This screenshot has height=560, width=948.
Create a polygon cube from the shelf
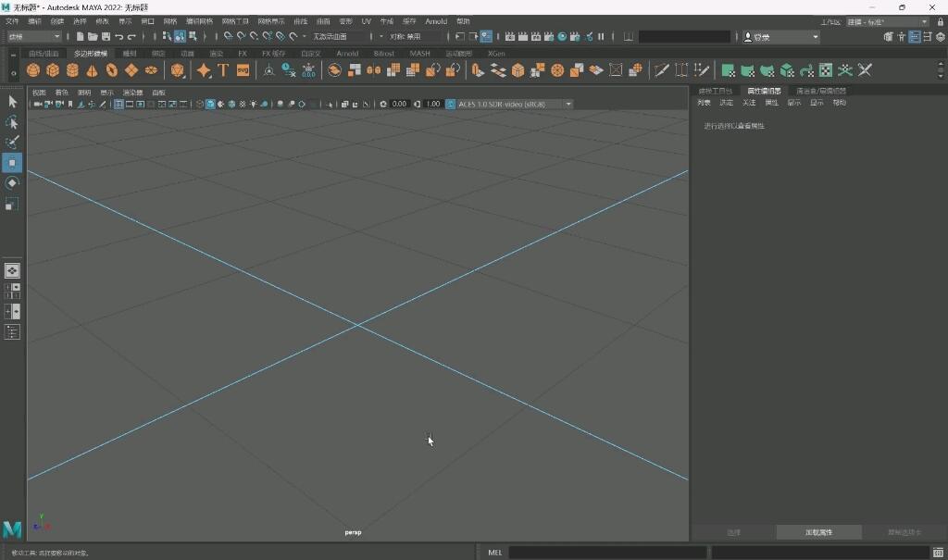point(53,70)
